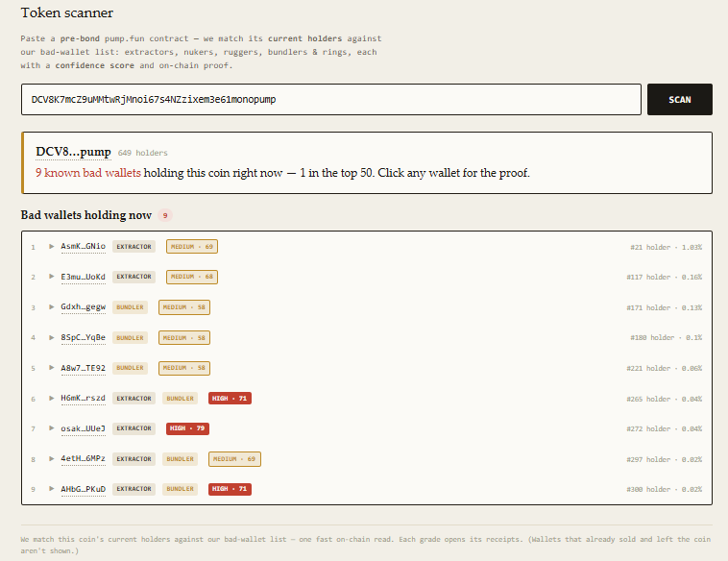
Task: Click EXTRACTOR tag on AHbG…PKuD row
Action: tap(133, 489)
